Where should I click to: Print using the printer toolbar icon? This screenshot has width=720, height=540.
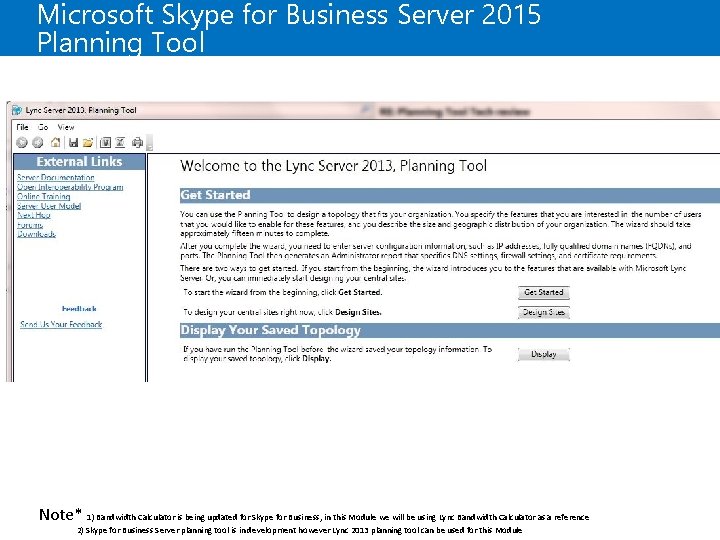click(x=137, y=143)
